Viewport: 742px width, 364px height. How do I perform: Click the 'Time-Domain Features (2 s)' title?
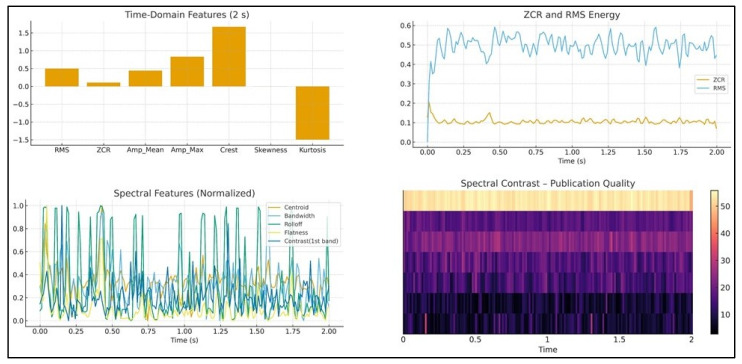187,14
